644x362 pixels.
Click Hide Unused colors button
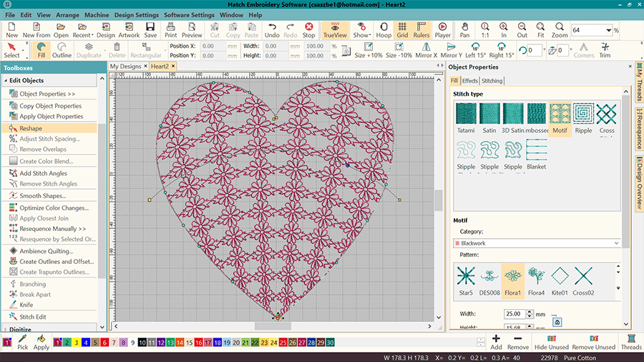pyautogui.click(x=550, y=341)
